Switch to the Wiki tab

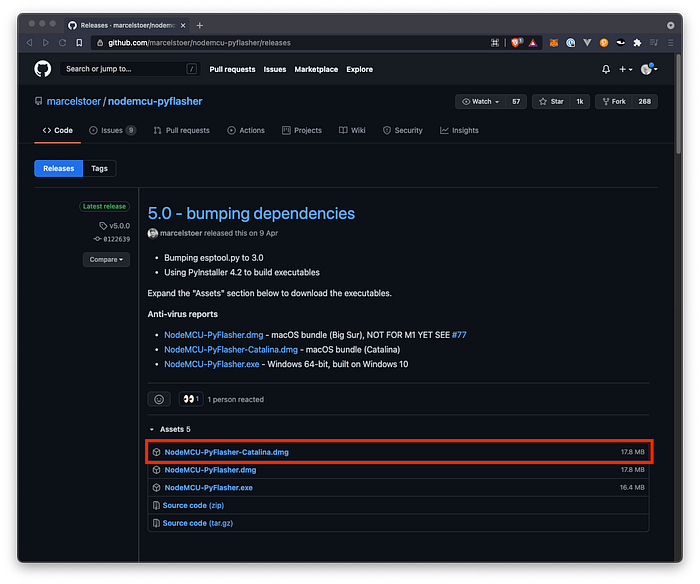click(x=352, y=130)
